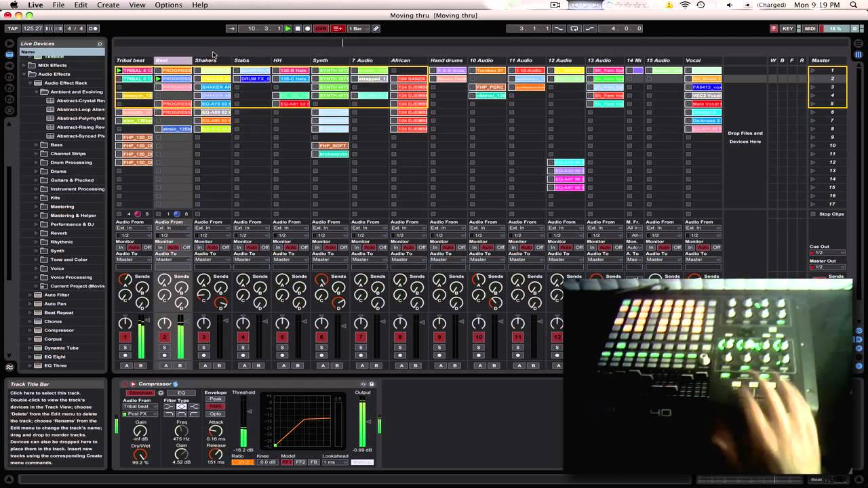The width and height of the screenshot is (868, 488).
Task: Expand the MIDI Effects folder
Action: click(x=24, y=66)
